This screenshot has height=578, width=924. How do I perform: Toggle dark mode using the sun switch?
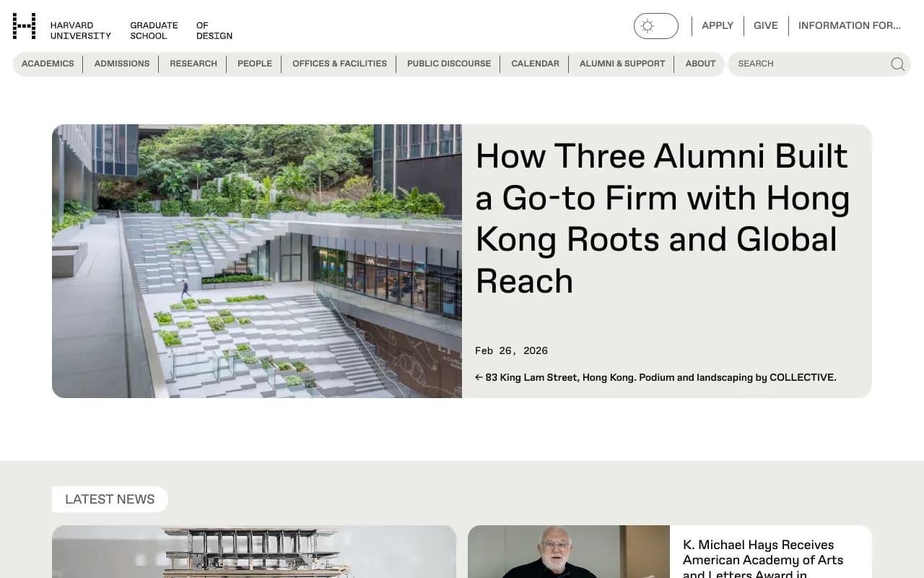click(x=655, y=26)
